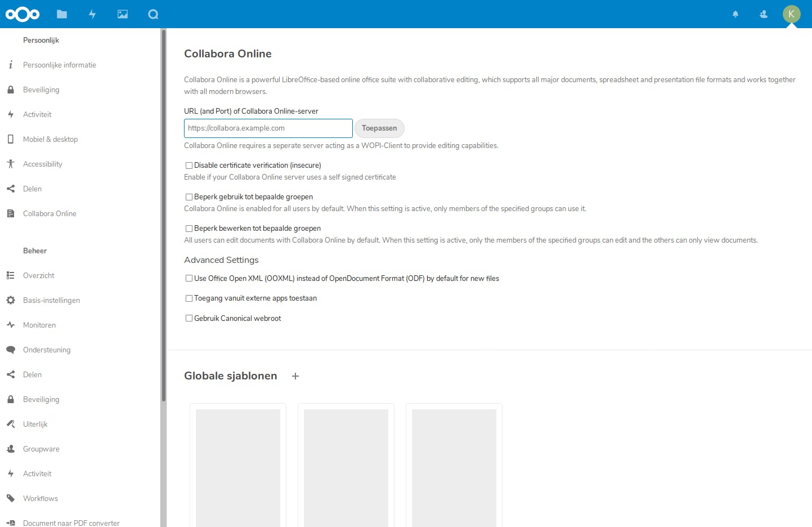Click the gear icon beside Basis-instellingen
The width and height of the screenshot is (812, 527).
[11, 300]
